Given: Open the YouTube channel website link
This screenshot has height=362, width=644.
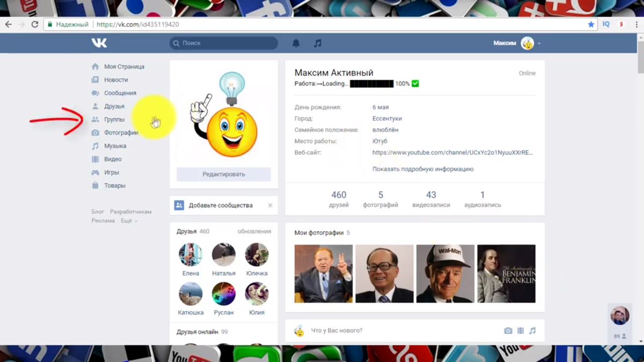Looking at the screenshot, I should coord(452,152).
